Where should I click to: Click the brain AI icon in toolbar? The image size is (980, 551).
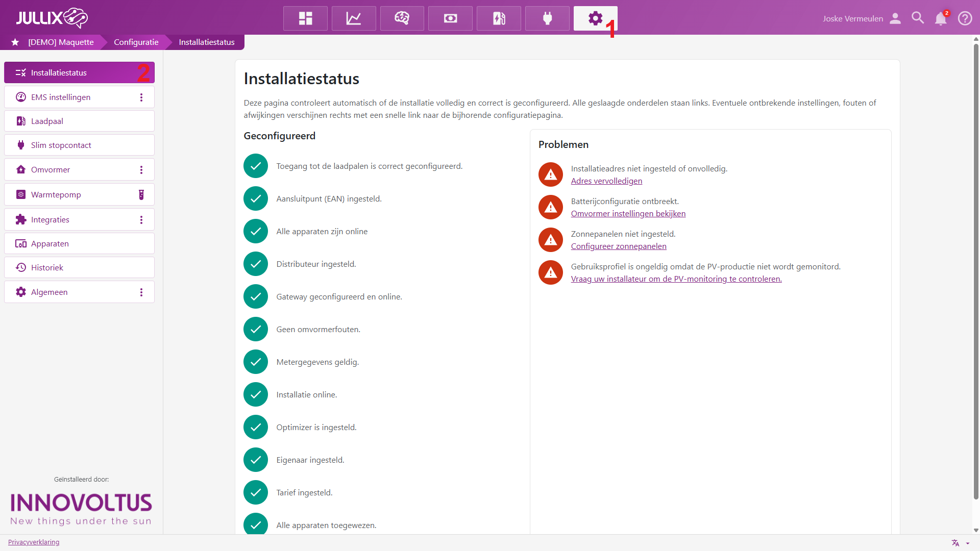(402, 18)
